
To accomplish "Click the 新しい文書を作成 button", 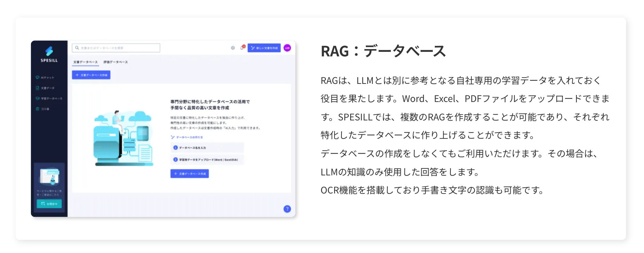I will click(264, 48).
